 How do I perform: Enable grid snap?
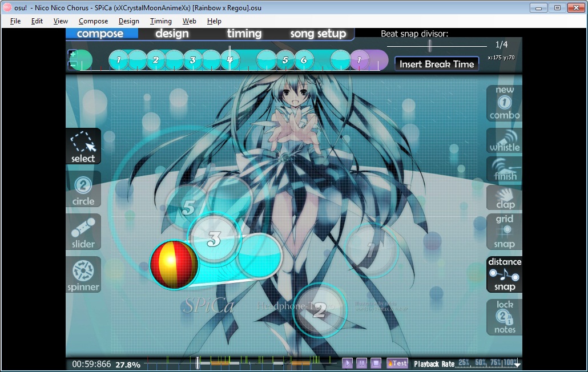[505, 232]
